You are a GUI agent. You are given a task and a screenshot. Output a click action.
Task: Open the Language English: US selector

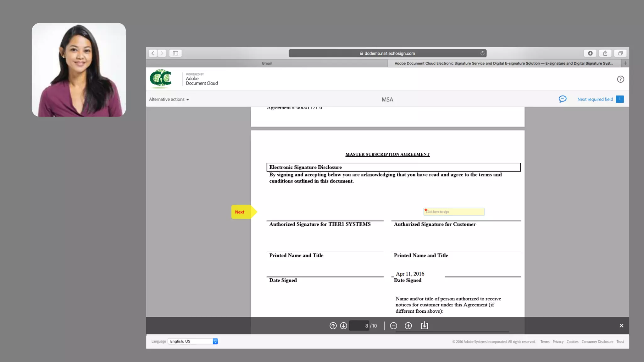(x=193, y=341)
